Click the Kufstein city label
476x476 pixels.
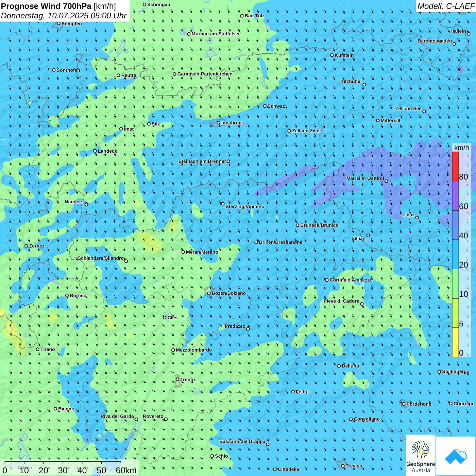pyautogui.click(x=344, y=55)
